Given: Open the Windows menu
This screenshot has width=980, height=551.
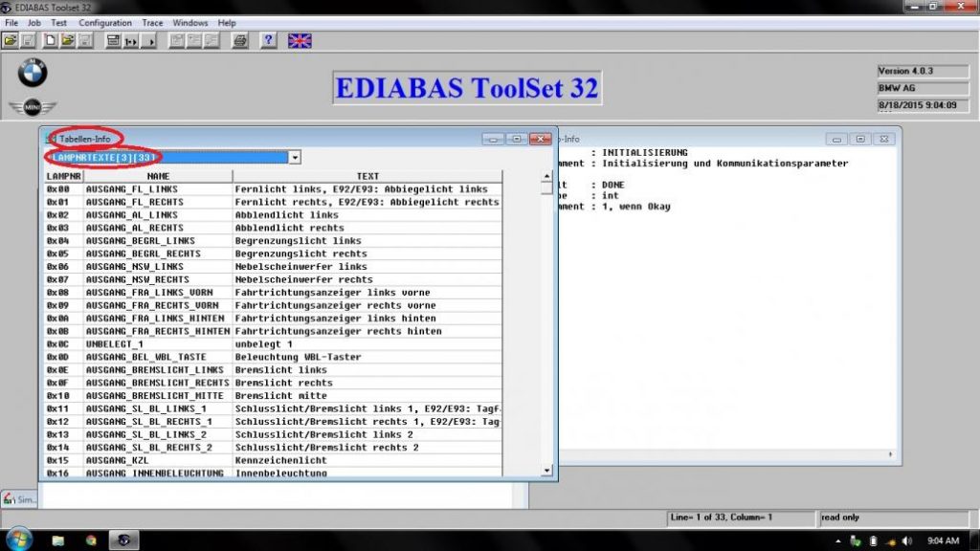Looking at the screenshot, I should tap(190, 23).
